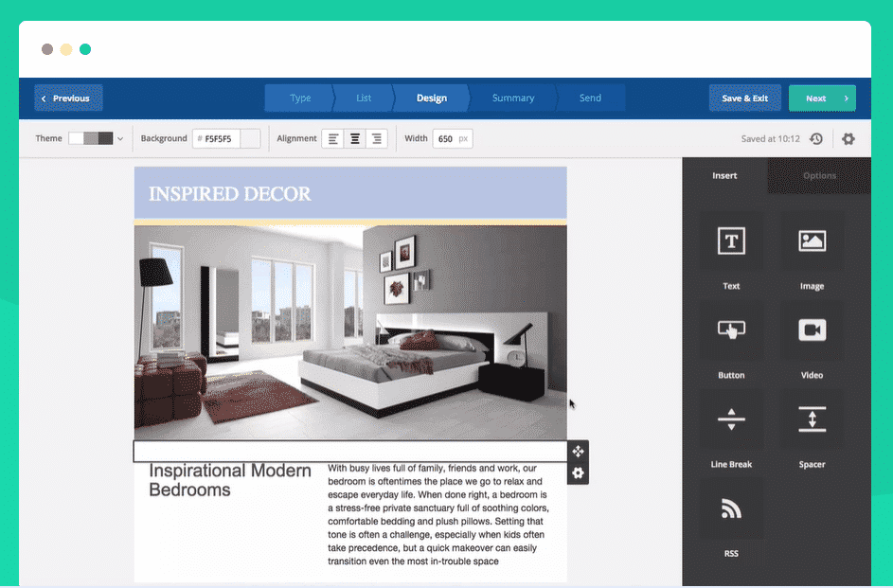This screenshot has height=588, width=893.
Task: Select the empty spacer block below photo
Action: [x=350, y=451]
